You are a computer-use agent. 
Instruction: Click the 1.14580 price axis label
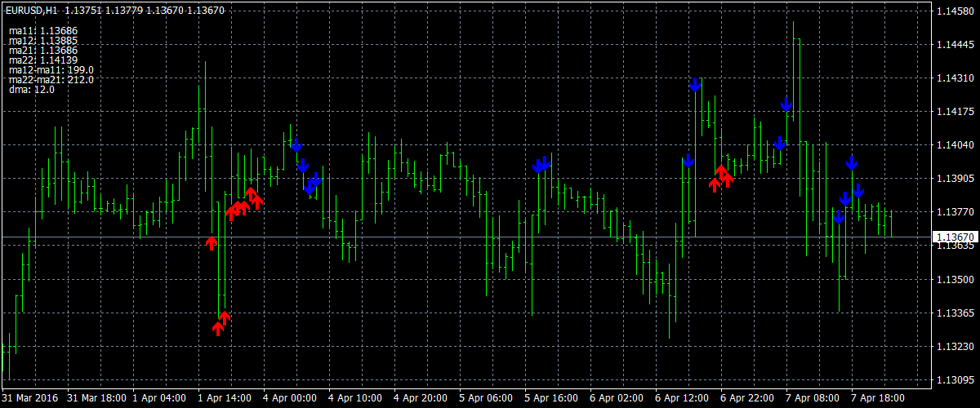click(954, 11)
